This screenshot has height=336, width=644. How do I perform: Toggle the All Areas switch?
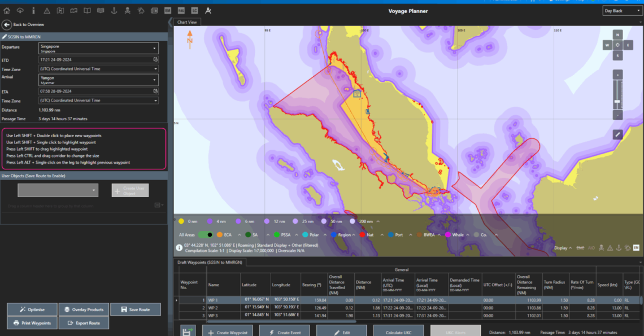click(x=206, y=234)
